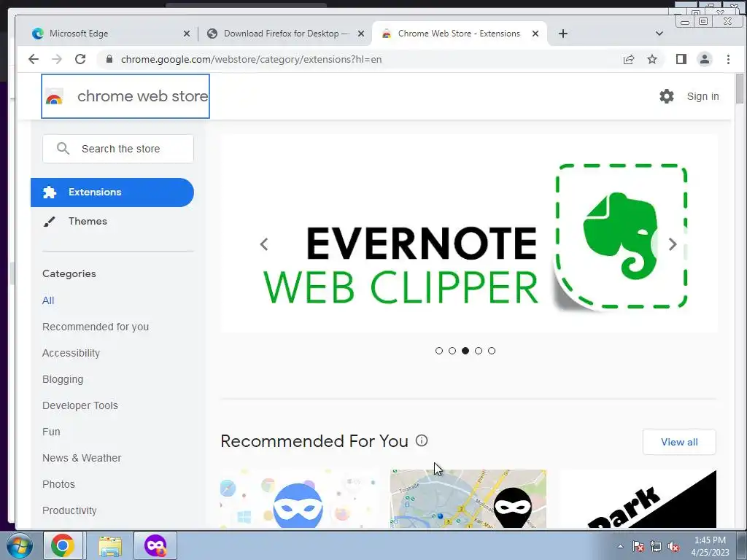Choose the Developer Tools category
Screen dimensions: 747x560
[80, 405]
